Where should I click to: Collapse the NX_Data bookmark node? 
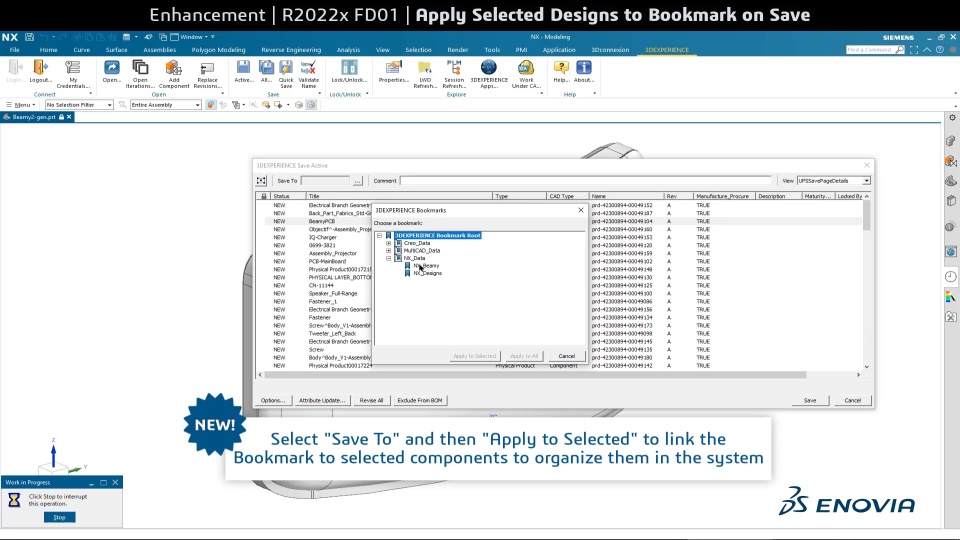(388, 258)
